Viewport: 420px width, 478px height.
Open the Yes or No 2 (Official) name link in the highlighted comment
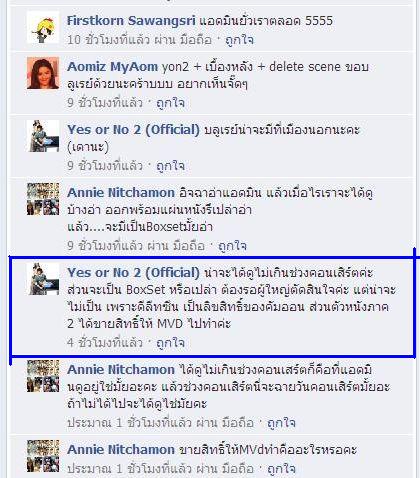tap(133, 273)
